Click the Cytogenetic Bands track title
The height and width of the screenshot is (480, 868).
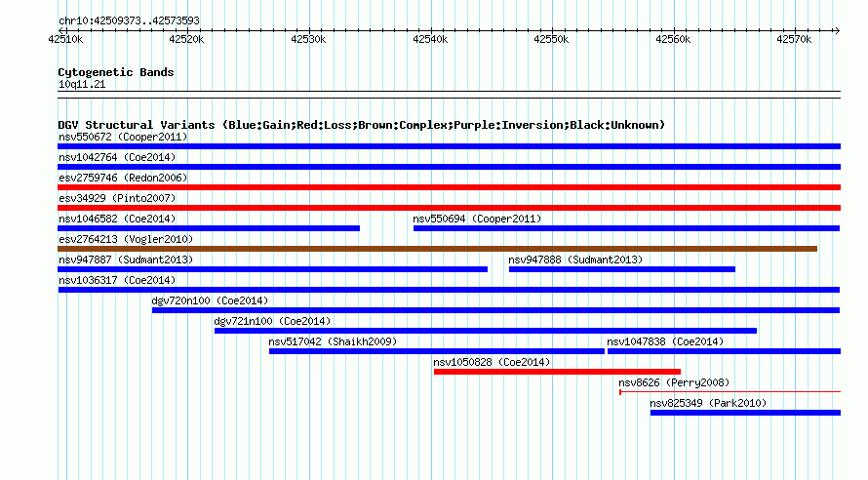click(116, 72)
